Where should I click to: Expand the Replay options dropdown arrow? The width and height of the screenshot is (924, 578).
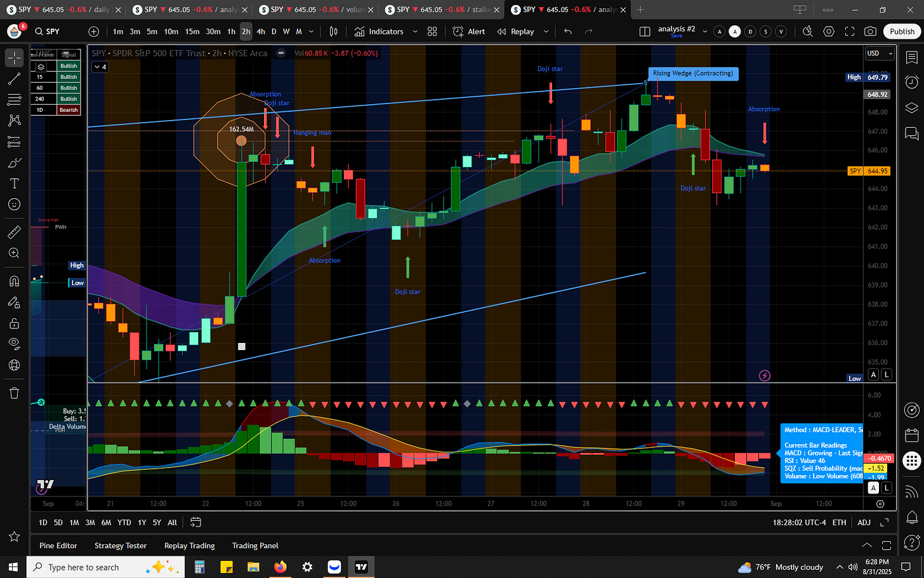coord(546,31)
